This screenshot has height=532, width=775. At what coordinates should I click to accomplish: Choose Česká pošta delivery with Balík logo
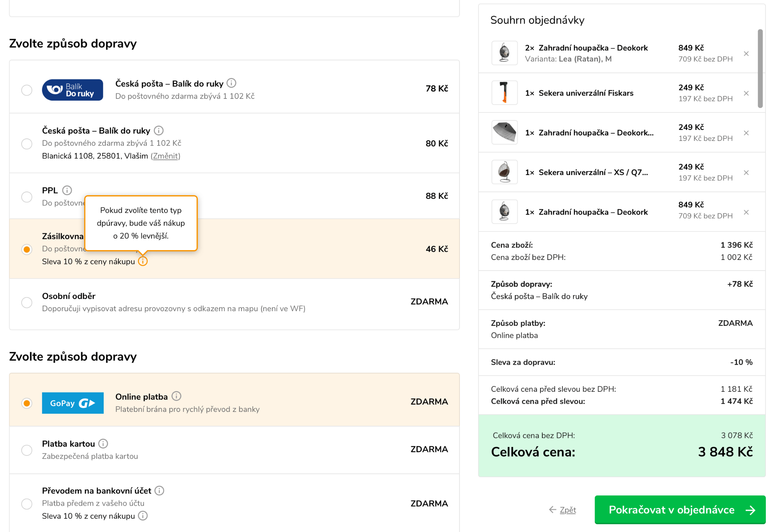pyautogui.click(x=27, y=90)
